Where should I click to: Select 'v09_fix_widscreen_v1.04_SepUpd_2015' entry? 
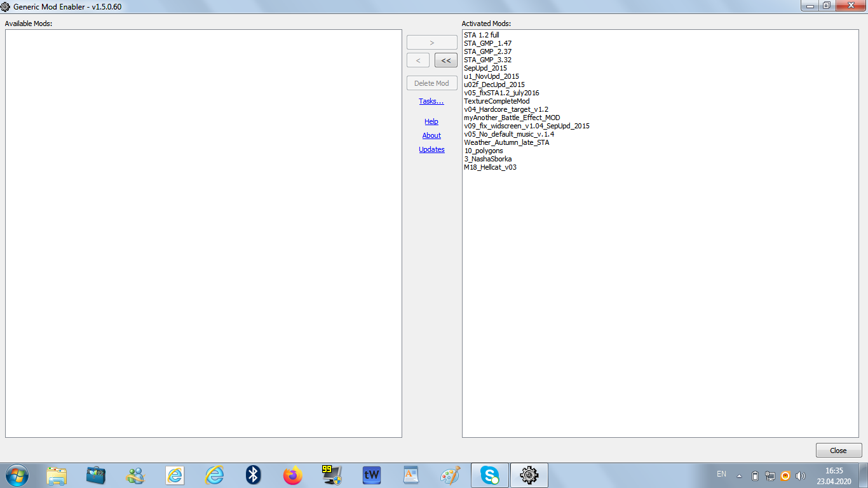[x=527, y=126]
